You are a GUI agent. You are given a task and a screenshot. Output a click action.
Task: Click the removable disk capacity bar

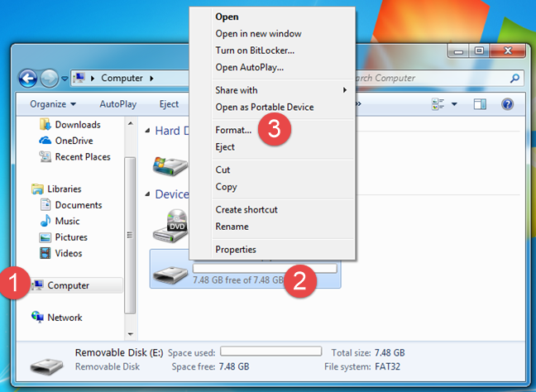click(265, 268)
